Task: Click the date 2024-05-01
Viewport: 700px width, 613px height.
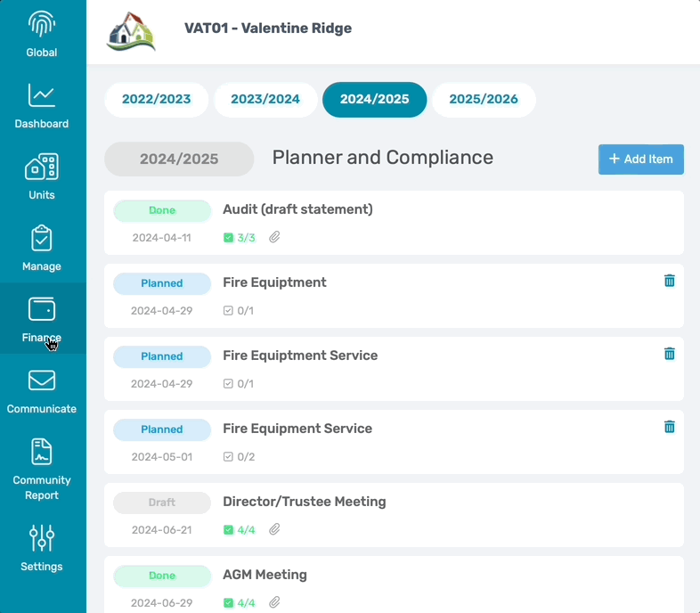Action: [161, 456]
